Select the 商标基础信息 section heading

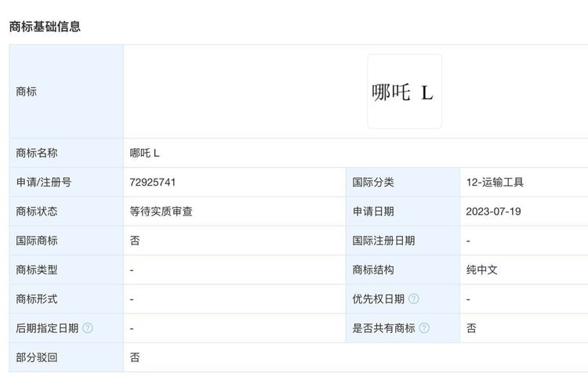45,27
